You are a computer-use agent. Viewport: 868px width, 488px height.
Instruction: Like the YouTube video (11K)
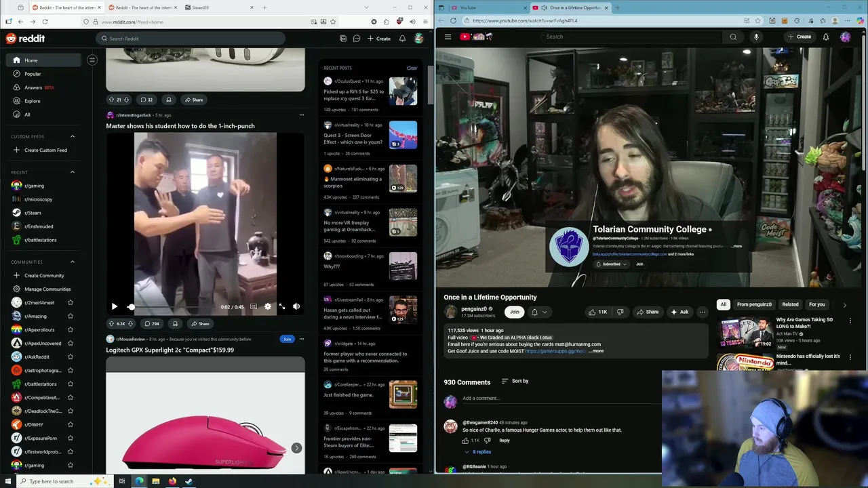(x=597, y=312)
